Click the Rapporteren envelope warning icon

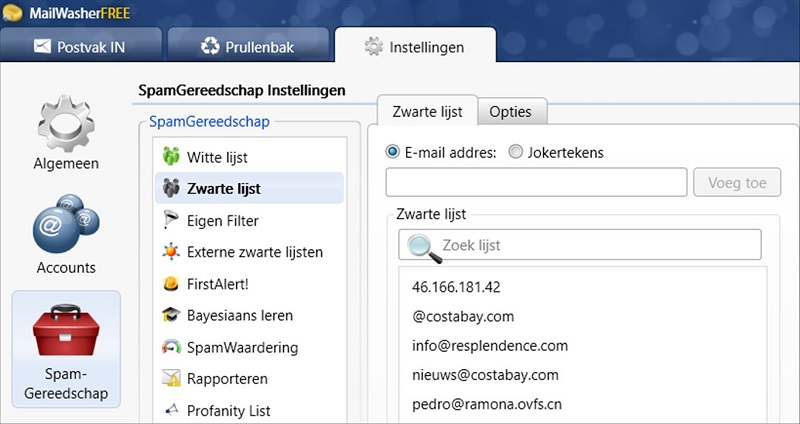(171, 378)
